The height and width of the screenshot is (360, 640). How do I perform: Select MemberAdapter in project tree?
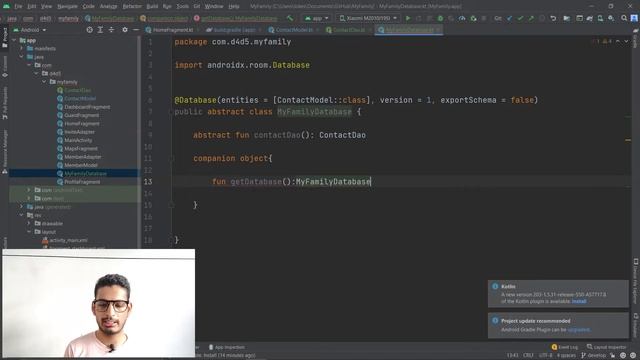pyautogui.click(x=82, y=157)
